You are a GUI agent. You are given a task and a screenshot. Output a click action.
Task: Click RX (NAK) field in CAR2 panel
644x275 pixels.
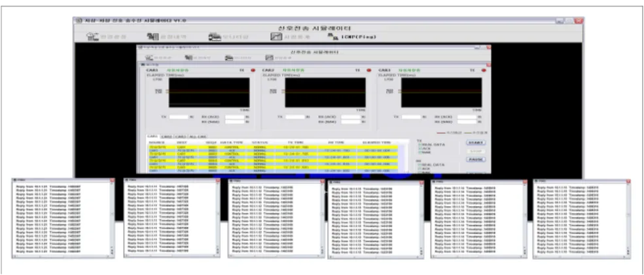point(351,122)
